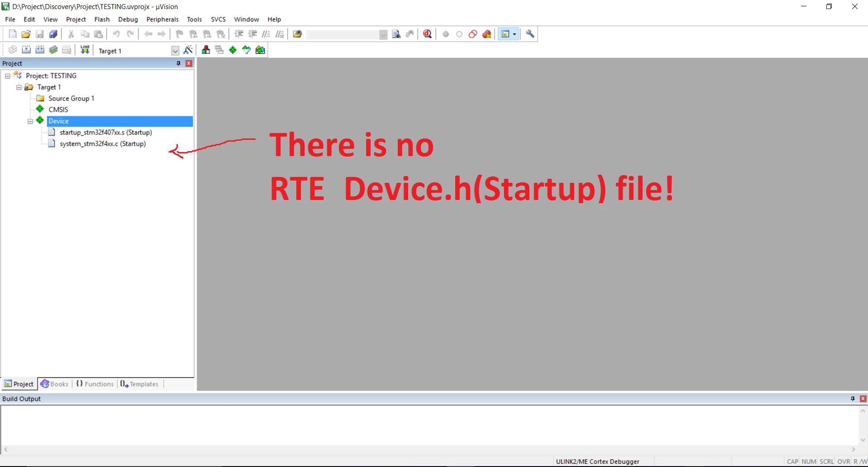
Task: Select startup_stm32f407xx.s file in tree
Action: click(x=106, y=133)
